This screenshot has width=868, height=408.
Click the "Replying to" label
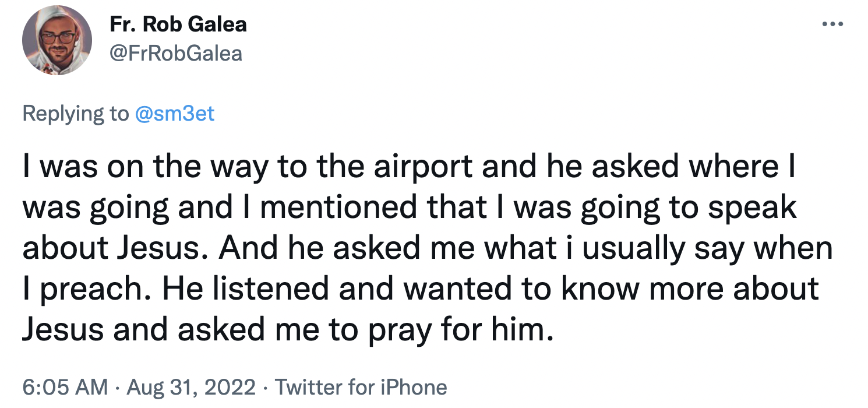(76, 113)
